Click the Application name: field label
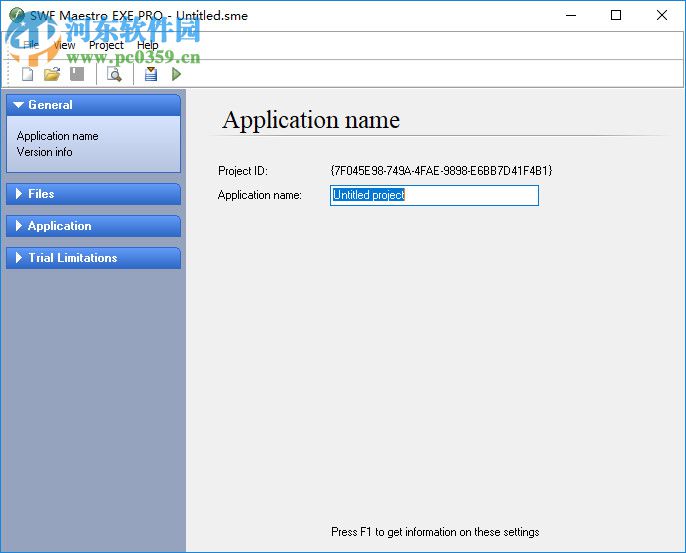This screenshot has height=553, width=686. (x=260, y=195)
